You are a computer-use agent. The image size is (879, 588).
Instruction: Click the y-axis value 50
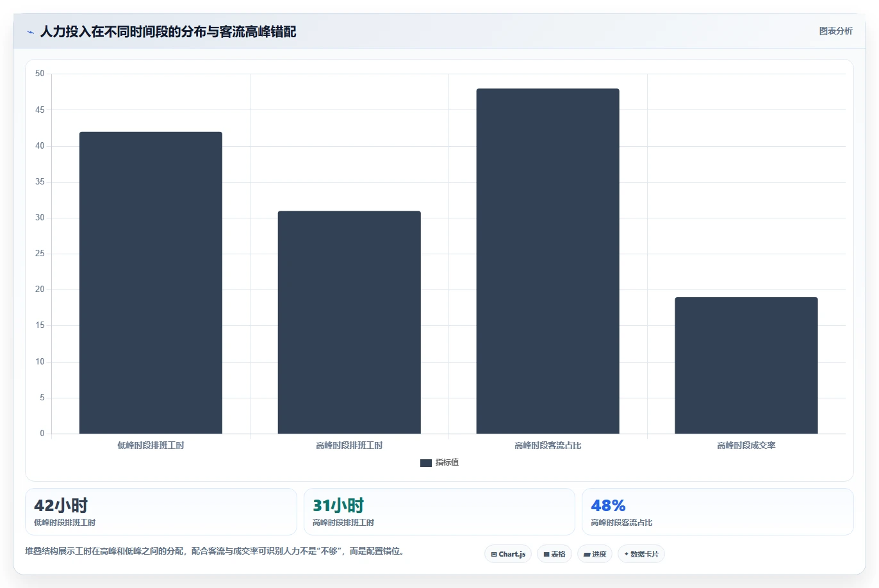pos(40,74)
